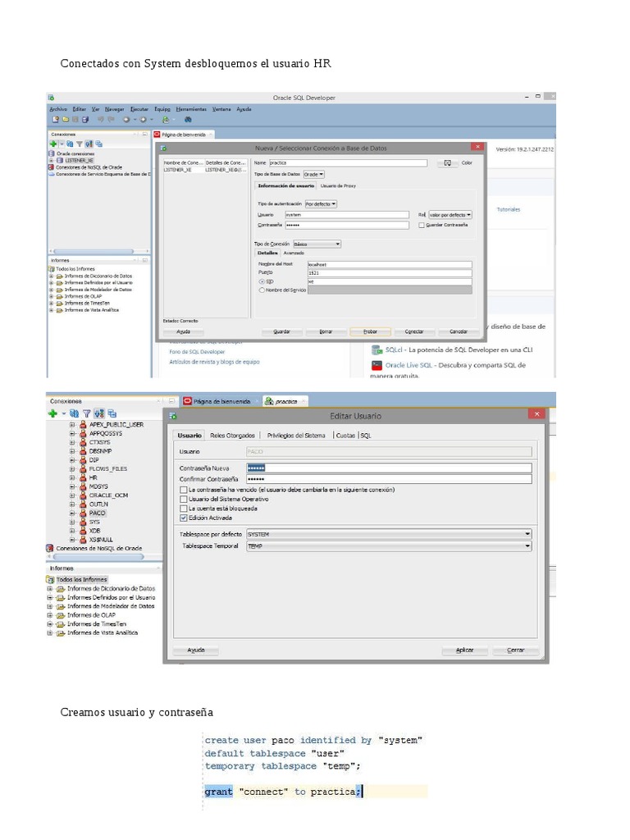Select the Nombre del Servicio radio button

point(262,290)
